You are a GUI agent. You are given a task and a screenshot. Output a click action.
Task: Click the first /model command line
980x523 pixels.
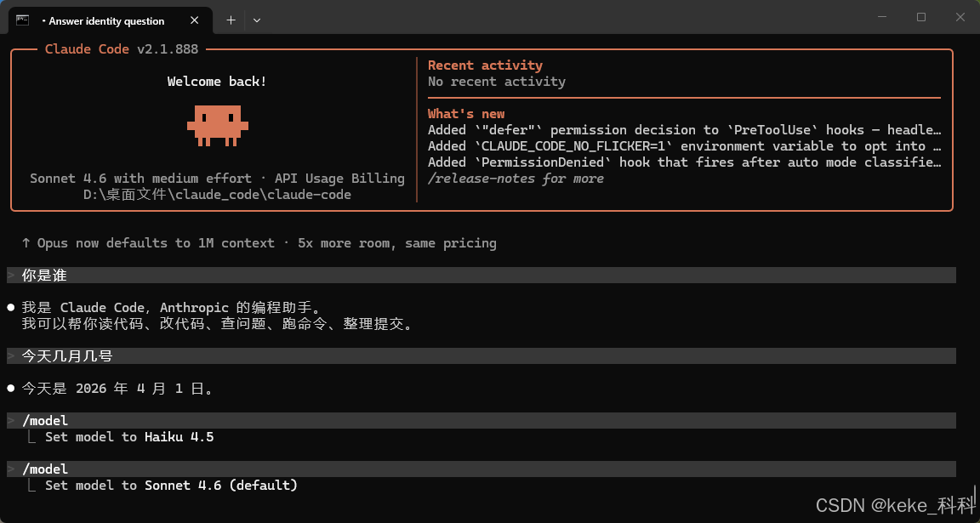(481, 420)
